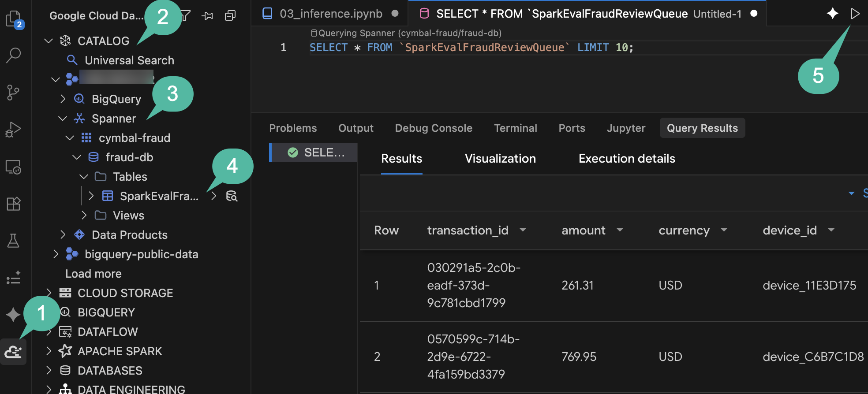Open the Jupyter panel tab
868x394 pixels.
[626, 128]
